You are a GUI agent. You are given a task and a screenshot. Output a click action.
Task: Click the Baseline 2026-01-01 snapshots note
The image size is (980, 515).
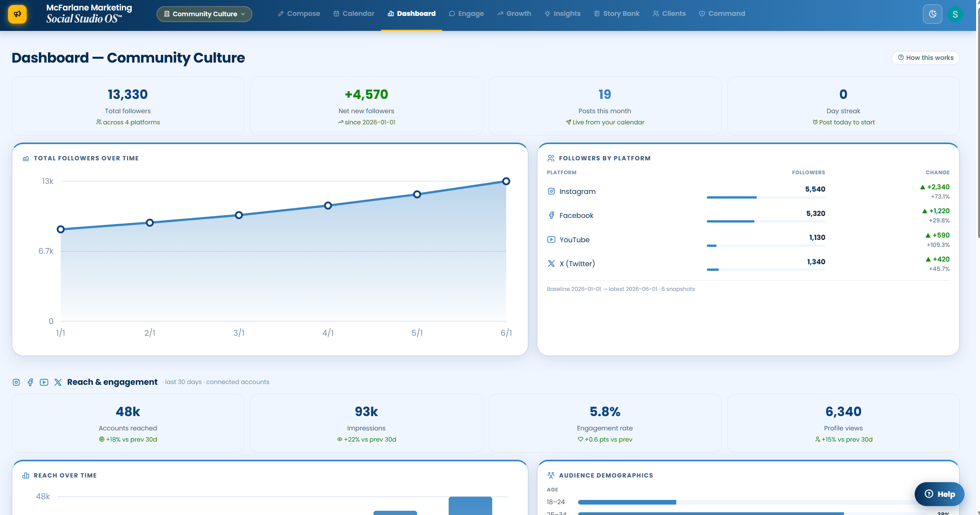[x=621, y=289]
